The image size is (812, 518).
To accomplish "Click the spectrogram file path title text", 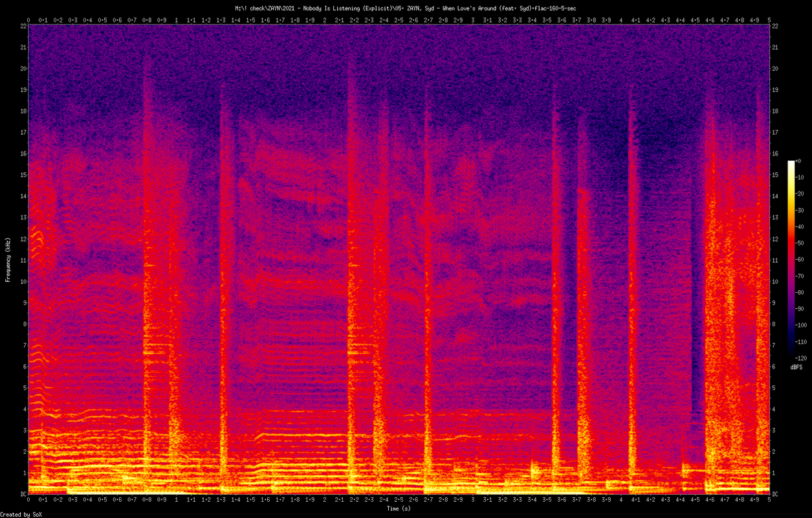I will point(406,8).
